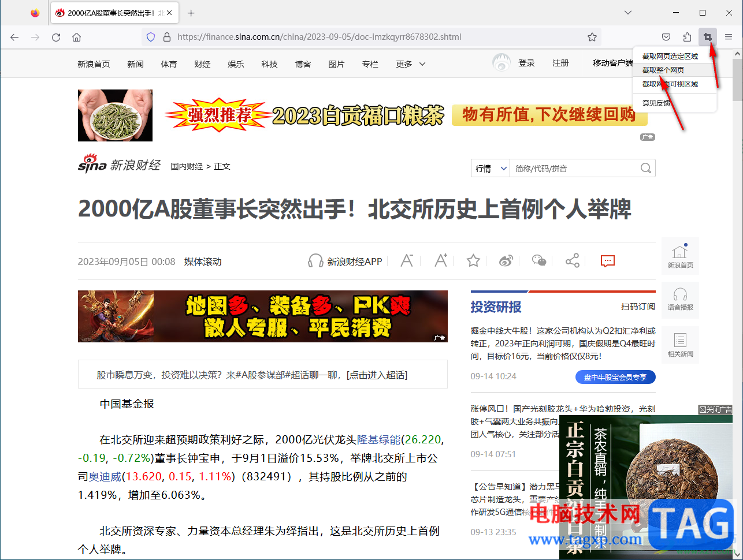Screen dimensions: 743x560
Task: Expand the 更多 navigation dropdown
Action: coord(411,64)
